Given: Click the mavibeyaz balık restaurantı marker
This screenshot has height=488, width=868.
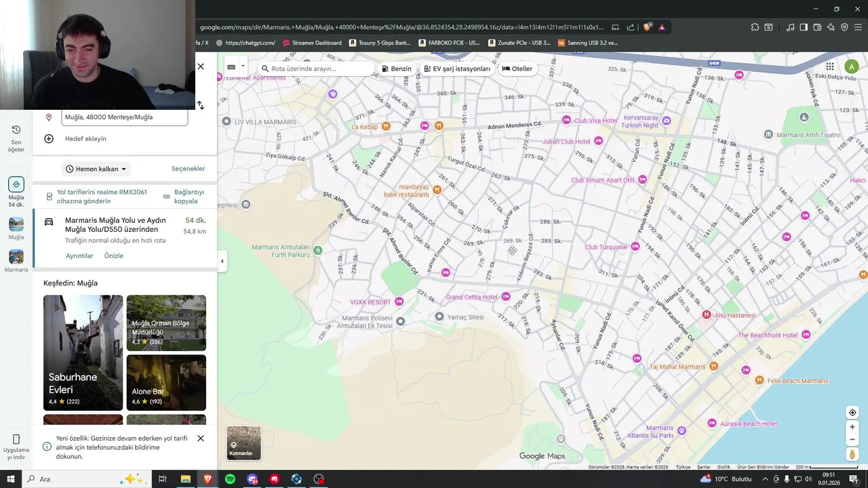Looking at the screenshot, I should click(x=437, y=190).
